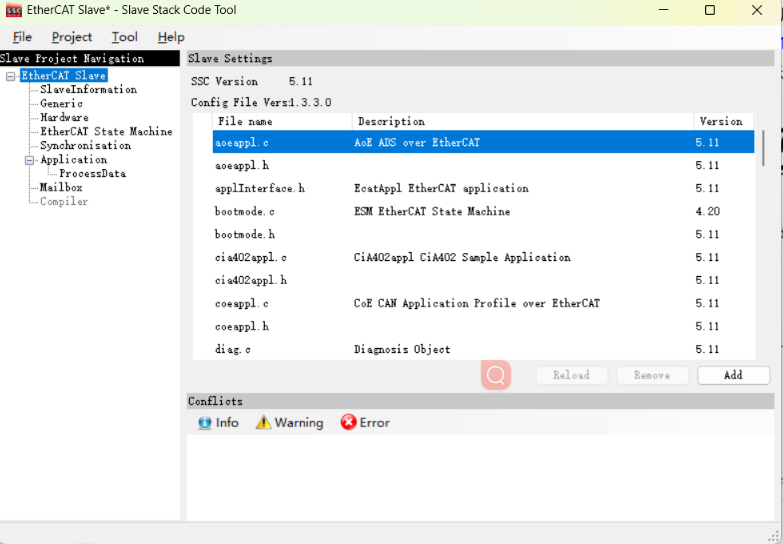
Task: Sort by File name column header
Action: point(283,121)
